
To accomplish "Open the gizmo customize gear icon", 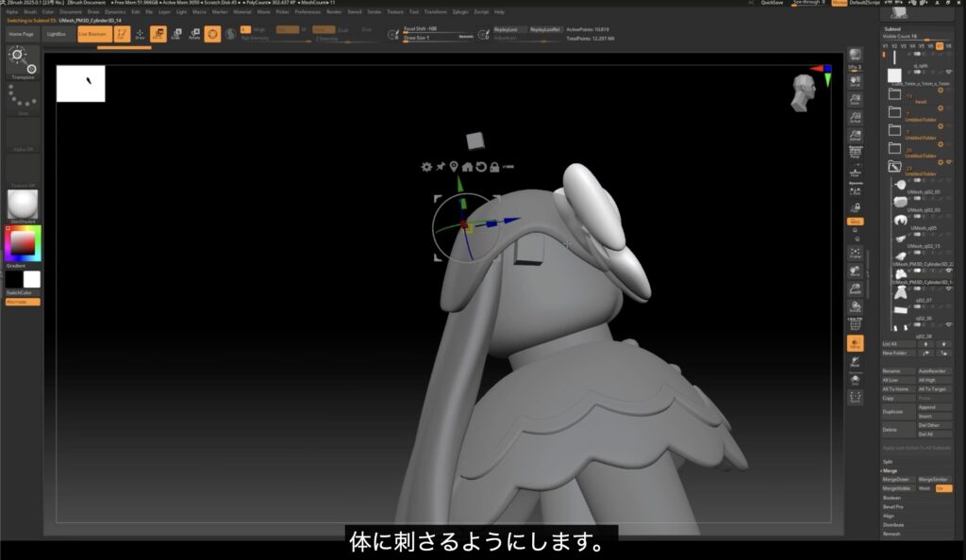I will pyautogui.click(x=425, y=167).
